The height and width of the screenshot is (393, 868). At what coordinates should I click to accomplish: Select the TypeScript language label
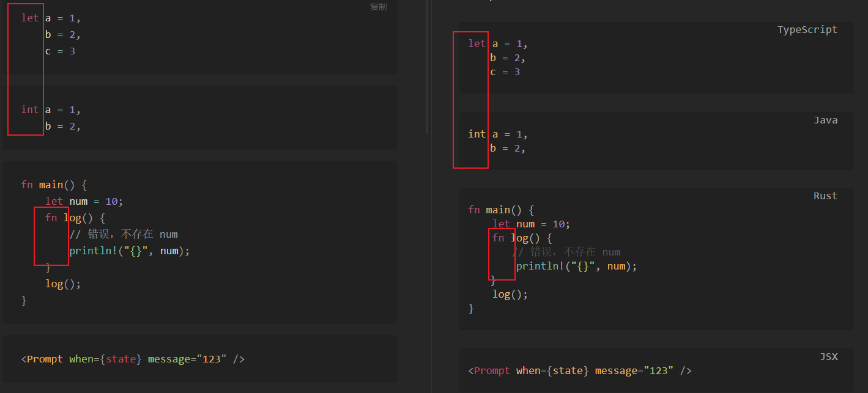pyautogui.click(x=807, y=29)
